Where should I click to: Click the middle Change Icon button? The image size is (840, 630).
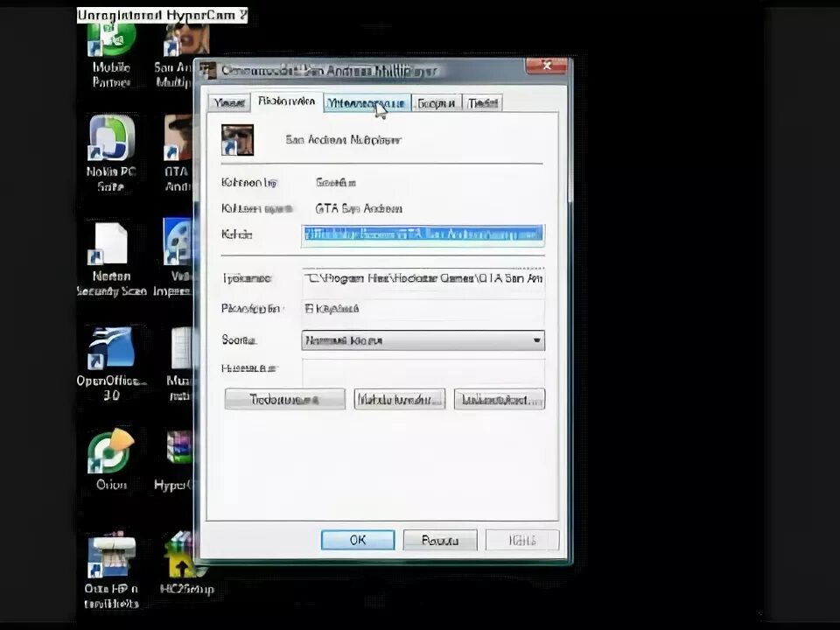point(400,400)
